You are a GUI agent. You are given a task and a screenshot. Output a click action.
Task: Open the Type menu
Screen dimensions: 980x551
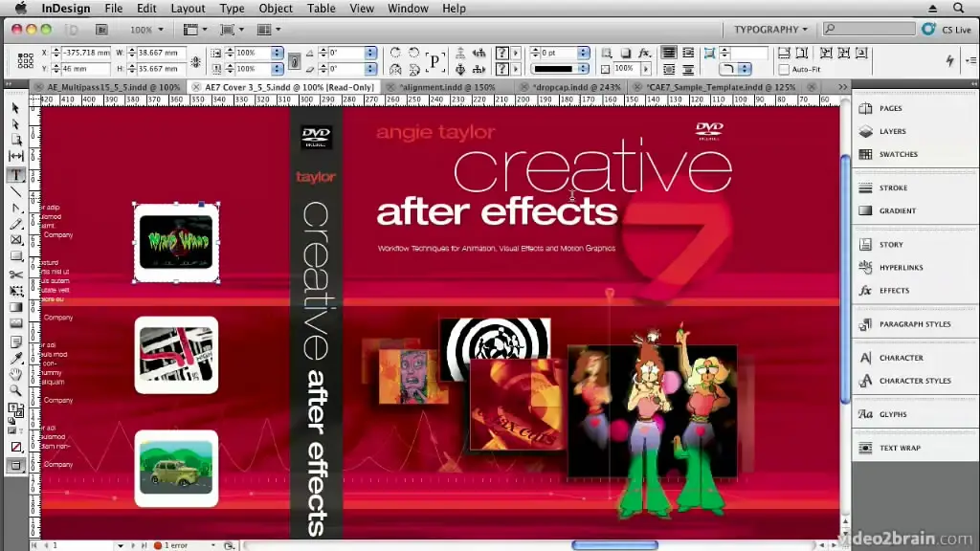(x=232, y=8)
